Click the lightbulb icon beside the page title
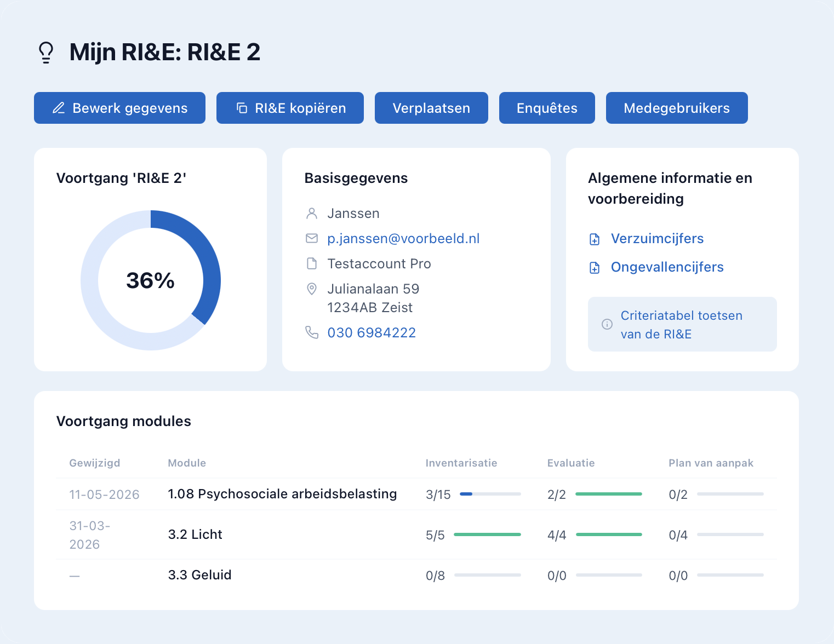This screenshot has width=834, height=644. point(46,53)
